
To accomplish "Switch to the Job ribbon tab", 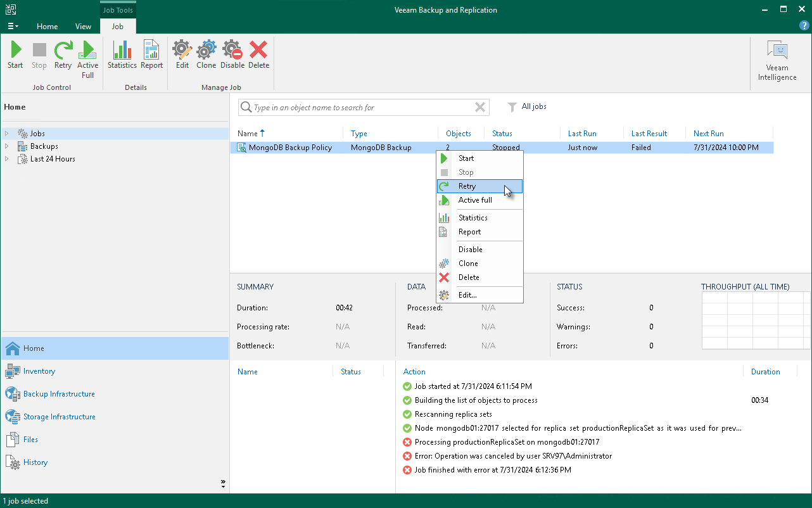I will 118,27.
